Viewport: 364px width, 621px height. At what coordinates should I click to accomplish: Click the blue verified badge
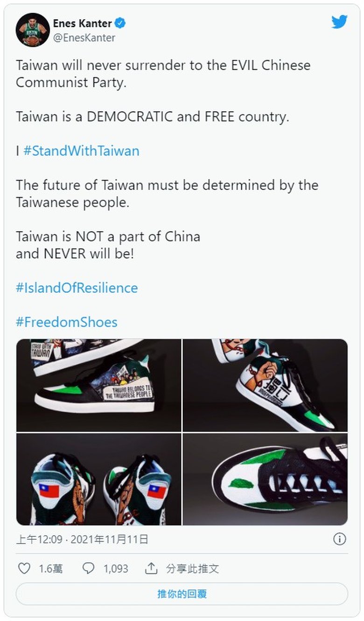(120, 22)
